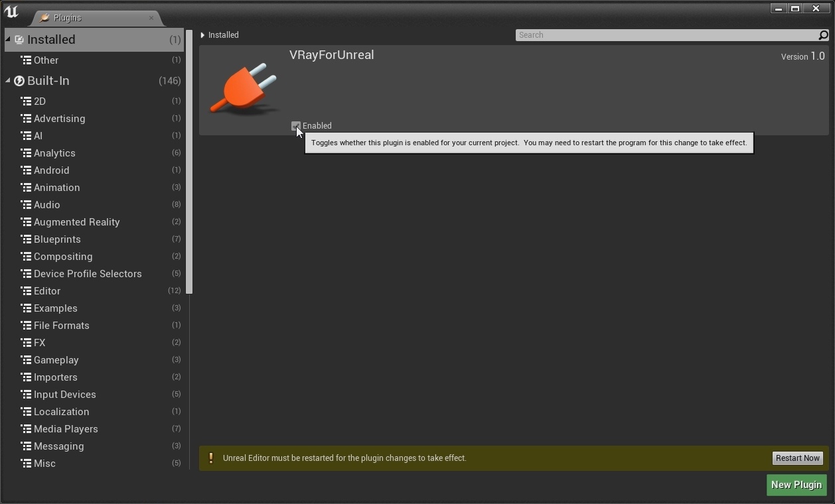Image resolution: width=835 pixels, height=504 pixels.
Task: Click the list icon beside Analytics
Action: coord(26,153)
